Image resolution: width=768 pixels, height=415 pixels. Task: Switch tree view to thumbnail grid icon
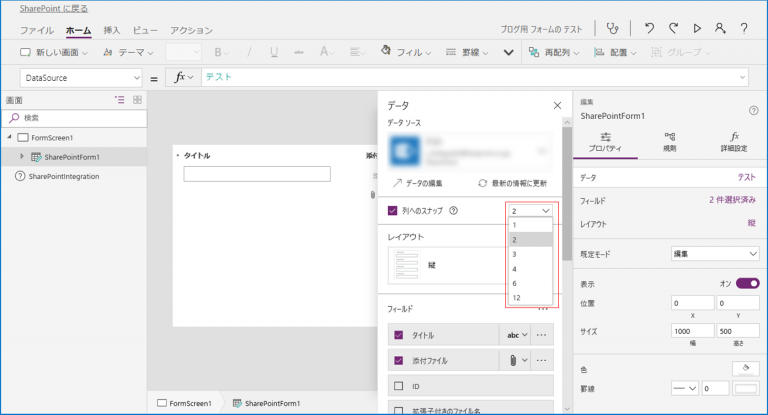[x=137, y=100]
